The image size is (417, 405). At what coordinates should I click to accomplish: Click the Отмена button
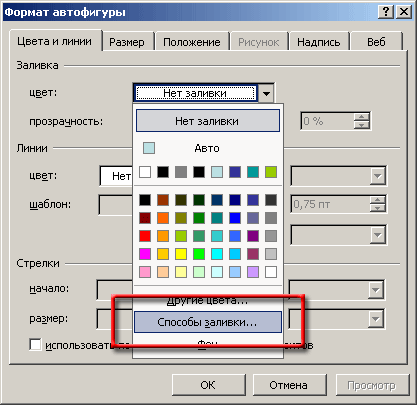click(x=289, y=385)
